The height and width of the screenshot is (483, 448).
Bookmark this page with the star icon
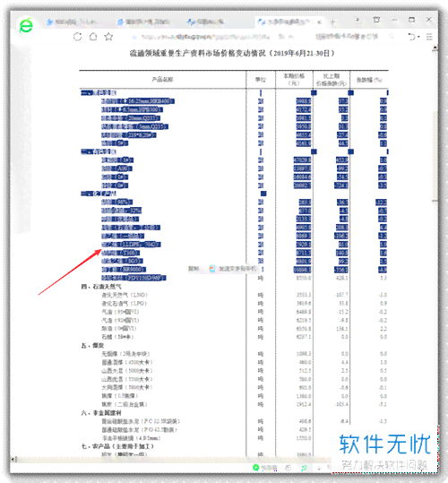[108, 37]
